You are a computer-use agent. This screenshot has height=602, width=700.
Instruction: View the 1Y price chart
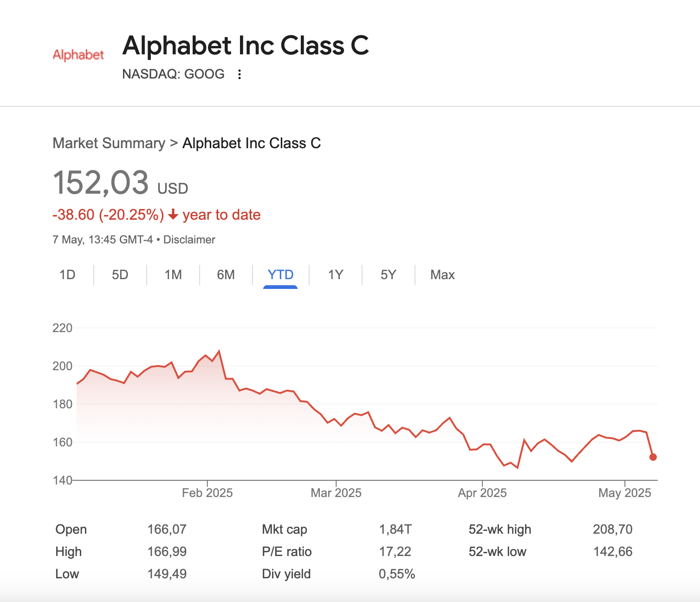pyautogui.click(x=336, y=275)
